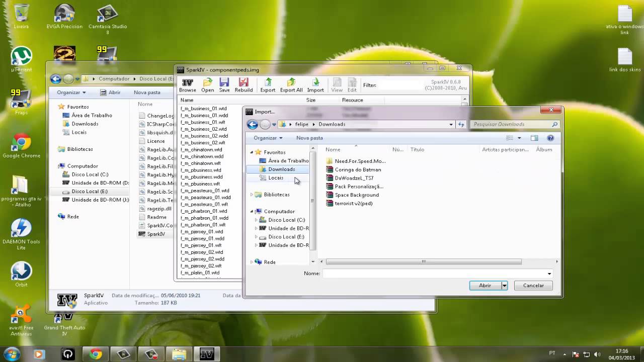Open the EVGA Precision desktop shortcut
This screenshot has width=644, height=362.
(x=64, y=16)
